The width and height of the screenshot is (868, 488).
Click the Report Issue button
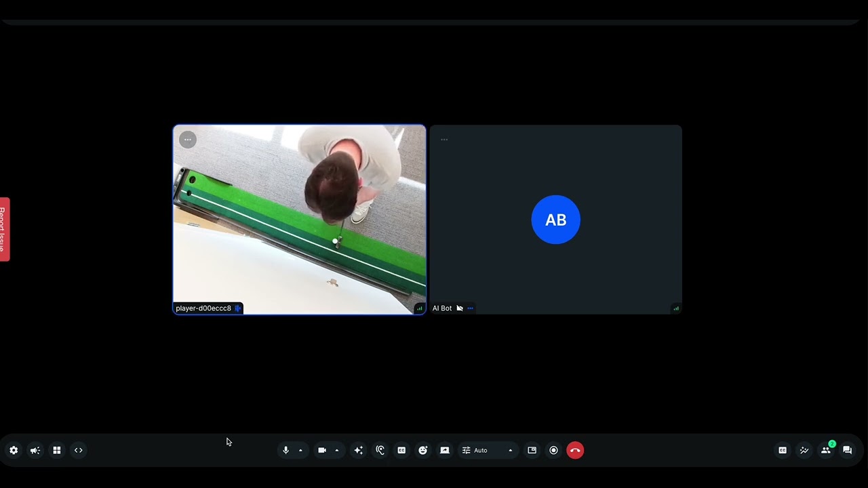pyautogui.click(x=4, y=228)
